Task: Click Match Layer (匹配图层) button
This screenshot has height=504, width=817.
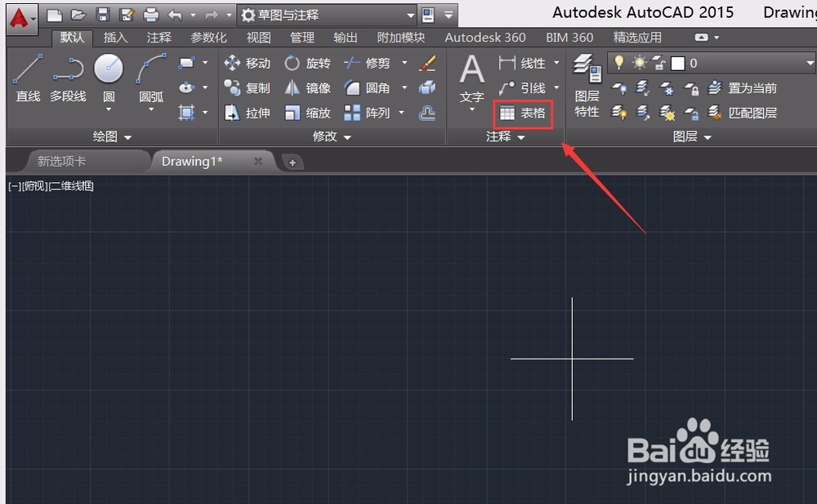Action: coord(743,113)
